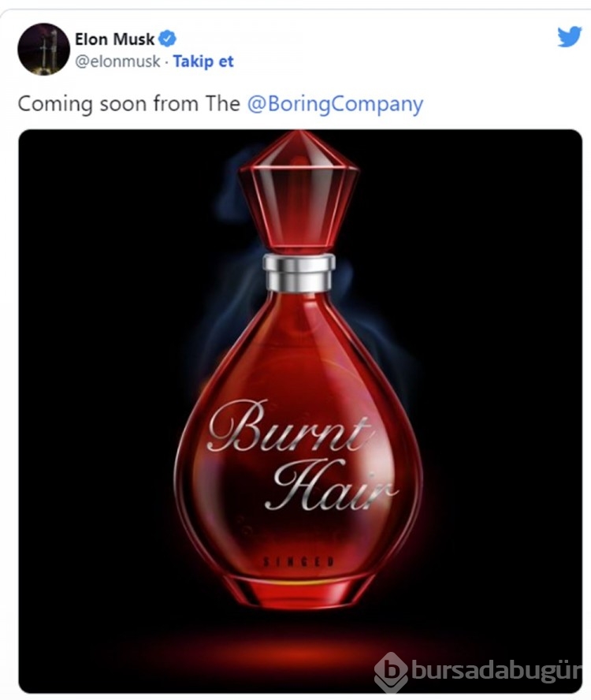Click the Elon Musk display name
The height and width of the screenshot is (700, 591).
click(114, 39)
